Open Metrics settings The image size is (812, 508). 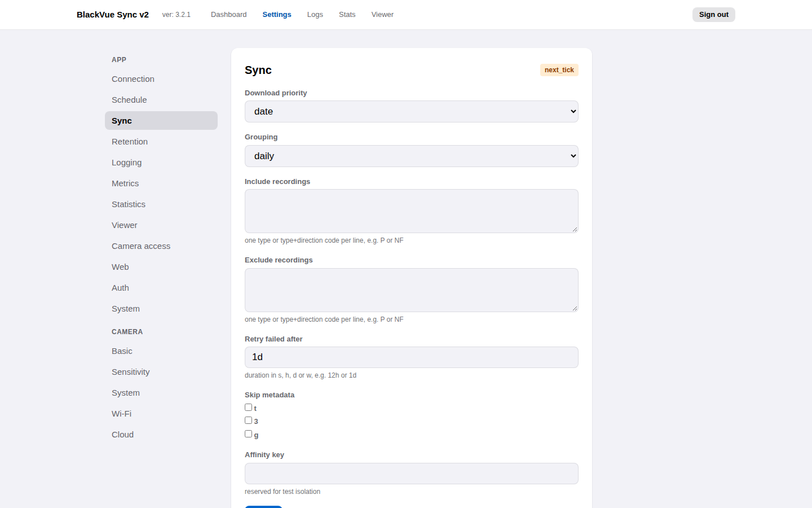(x=161, y=183)
